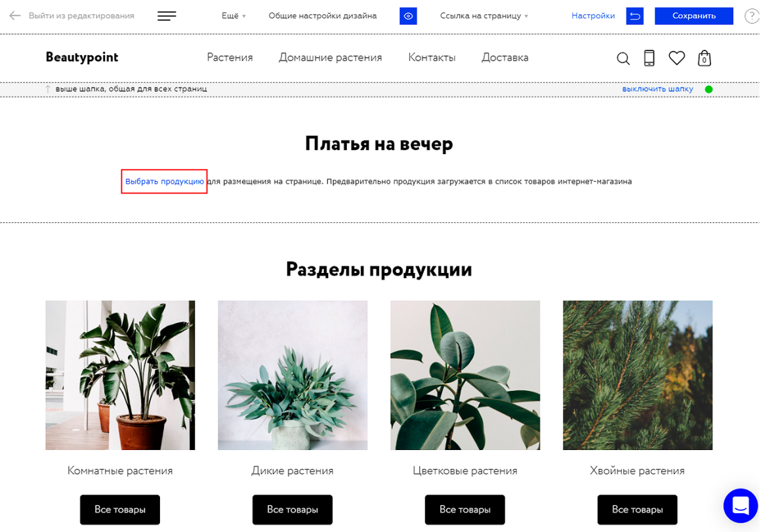Click the "Сохранить" button
Viewport: 761px width, 532px height.
point(694,16)
